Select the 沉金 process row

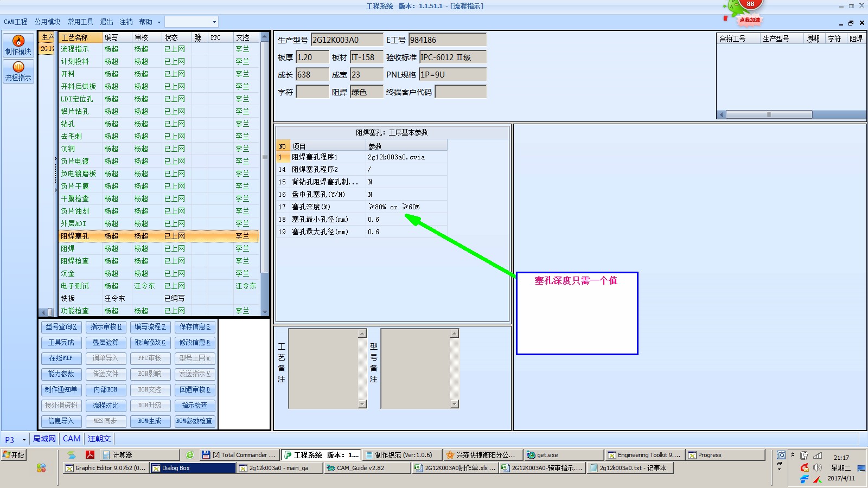click(x=158, y=273)
